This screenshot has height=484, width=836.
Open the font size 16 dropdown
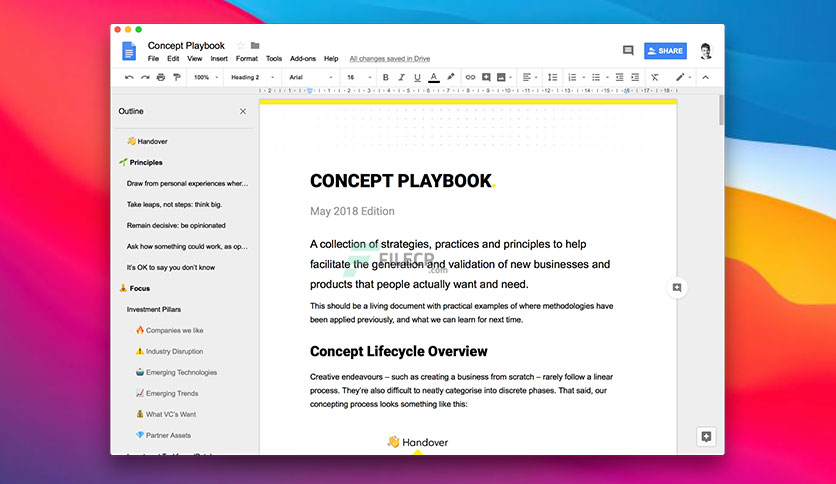coord(359,77)
